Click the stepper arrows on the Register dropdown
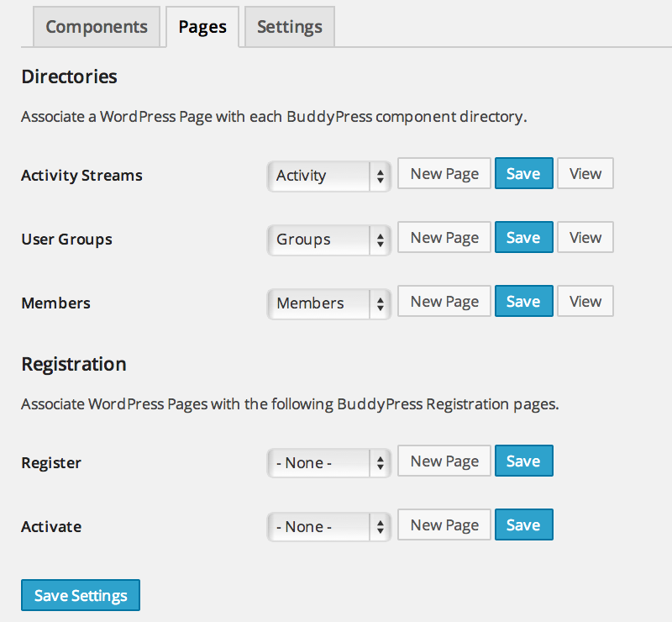 (x=380, y=462)
